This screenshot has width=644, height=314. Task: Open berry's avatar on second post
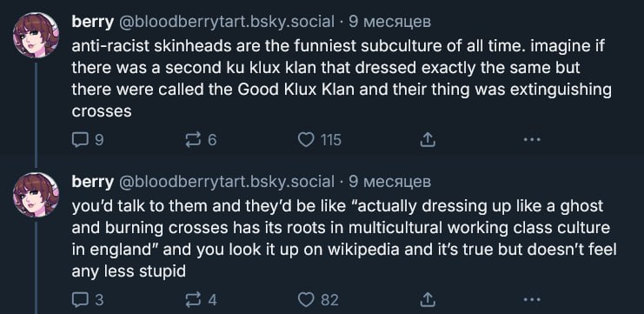(37, 194)
